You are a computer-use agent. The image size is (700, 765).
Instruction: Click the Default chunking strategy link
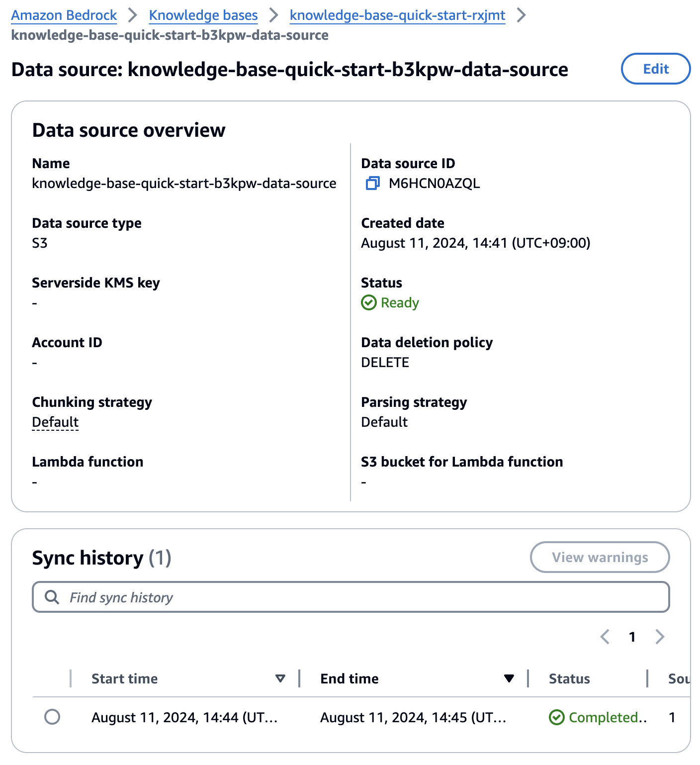[x=55, y=422]
